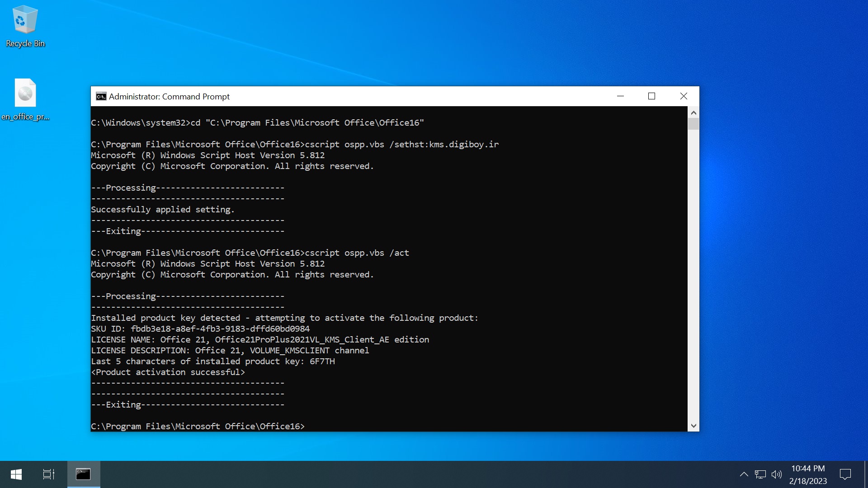This screenshot has width=868, height=488.
Task: Select the en_office_pr... disc image file
Action: coord(25,99)
